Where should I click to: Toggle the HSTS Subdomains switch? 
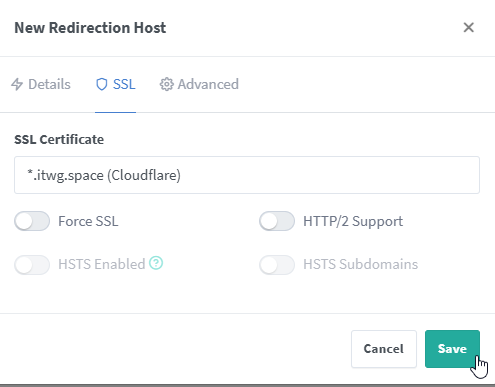point(277,265)
